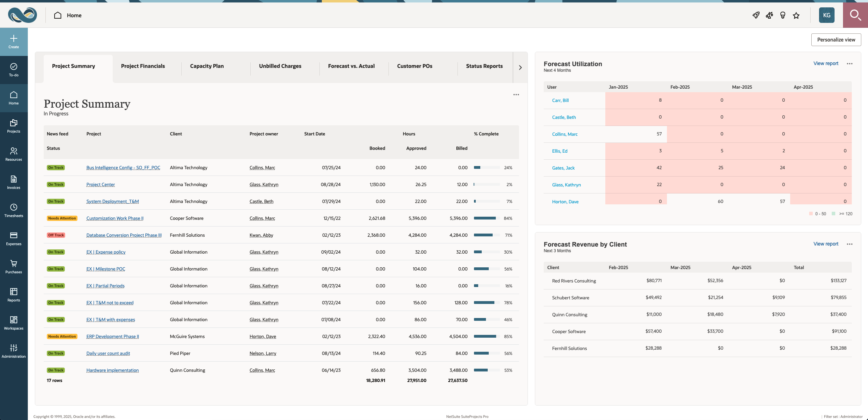868x420 pixels.
Task: Open Project Summary ellipsis options menu
Action: click(516, 95)
